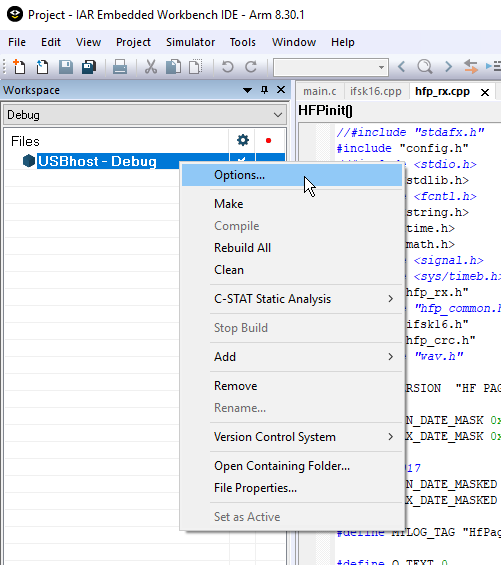Click the HFPinit() function name header

coord(325,110)
